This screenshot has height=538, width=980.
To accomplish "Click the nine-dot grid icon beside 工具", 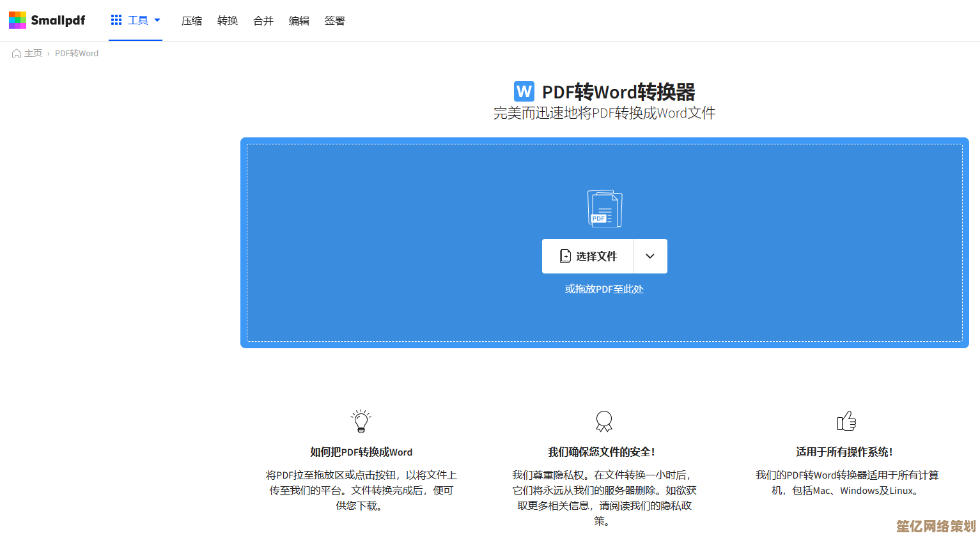I will pyautogui.click(x=116, y=20).
